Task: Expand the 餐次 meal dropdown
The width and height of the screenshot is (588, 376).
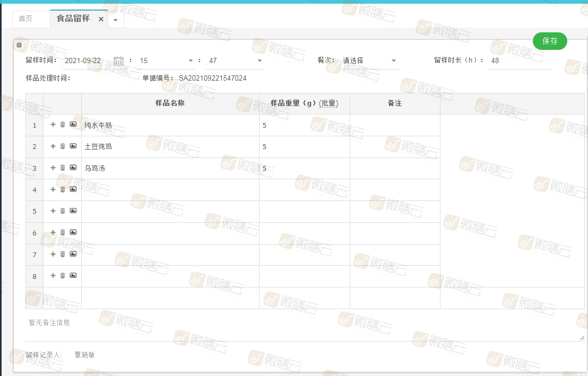Action: (x=370, y=60)
